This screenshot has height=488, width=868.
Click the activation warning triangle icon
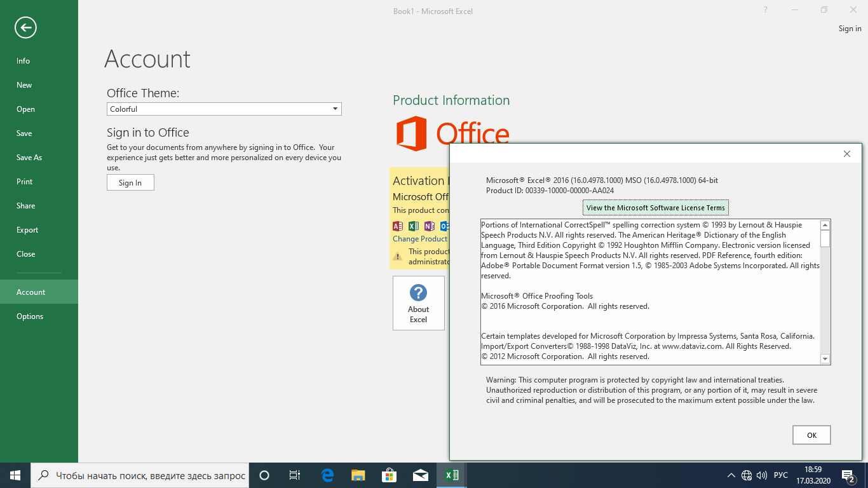tap(398, 257)
